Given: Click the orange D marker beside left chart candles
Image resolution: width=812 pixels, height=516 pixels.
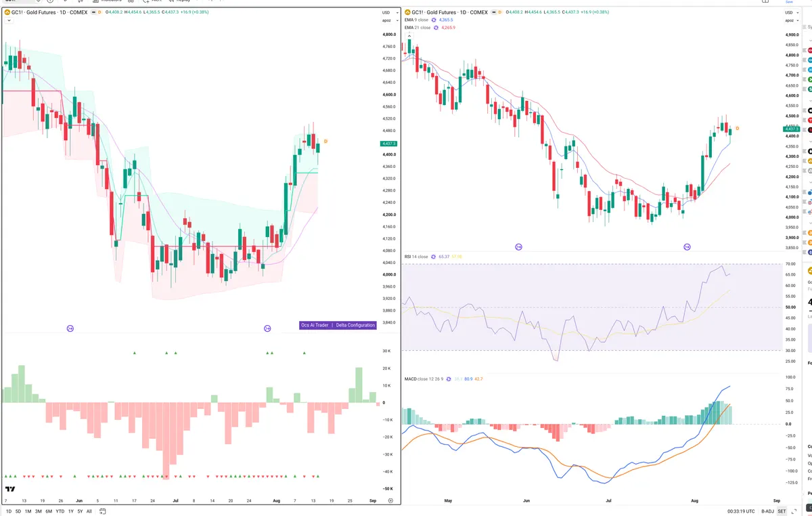Looking at the screenshot, I should pos(325,141).
